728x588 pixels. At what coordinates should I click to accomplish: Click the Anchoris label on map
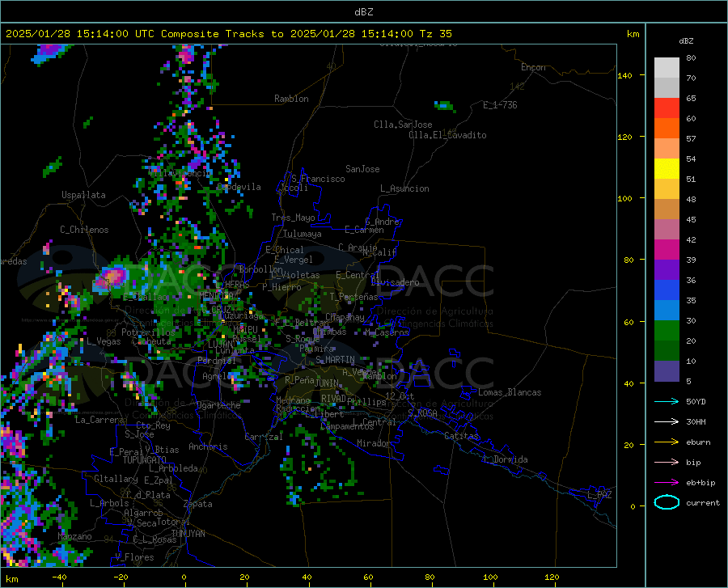click(x=208, y=446)
